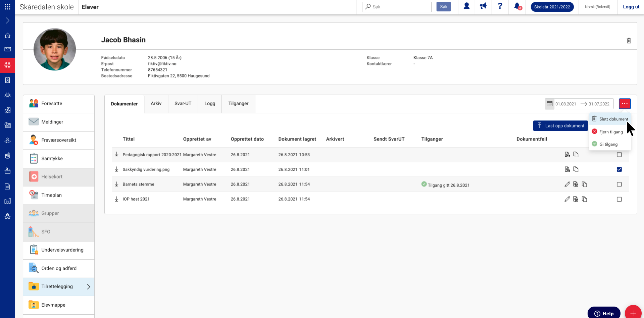
Task: Open the raised hand icon in left sidebar
Action: (7, 155)
